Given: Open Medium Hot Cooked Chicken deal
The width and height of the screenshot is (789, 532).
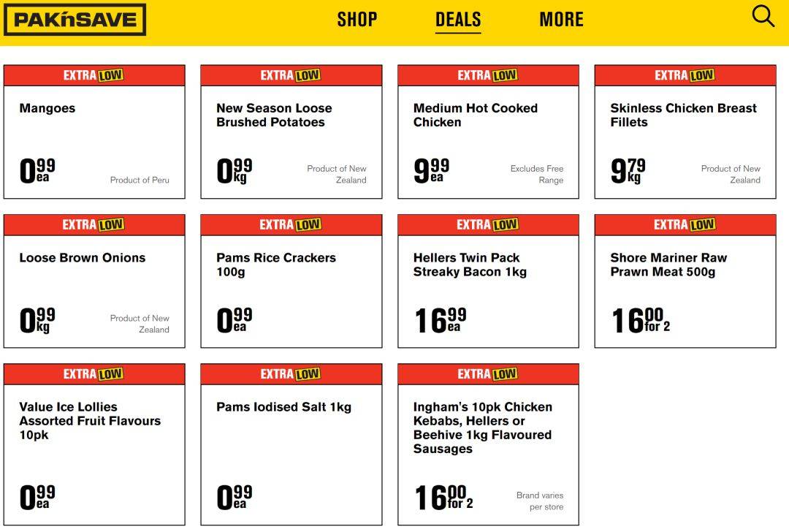Looking at the screenshot, I should (488, 132).
